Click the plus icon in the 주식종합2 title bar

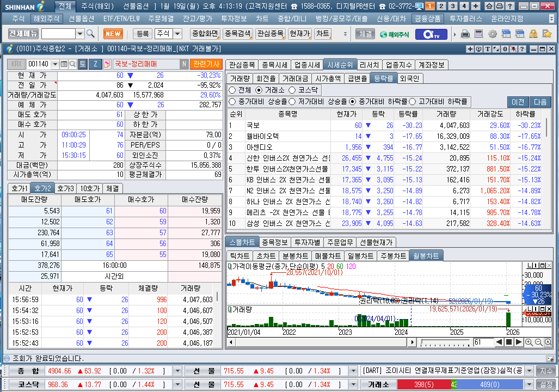tap(470, 49)
